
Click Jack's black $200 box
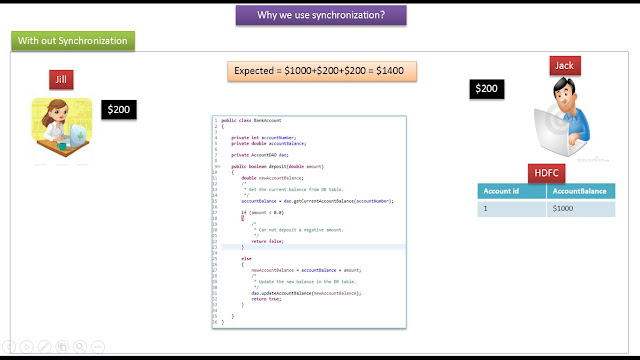pos(487,89)
